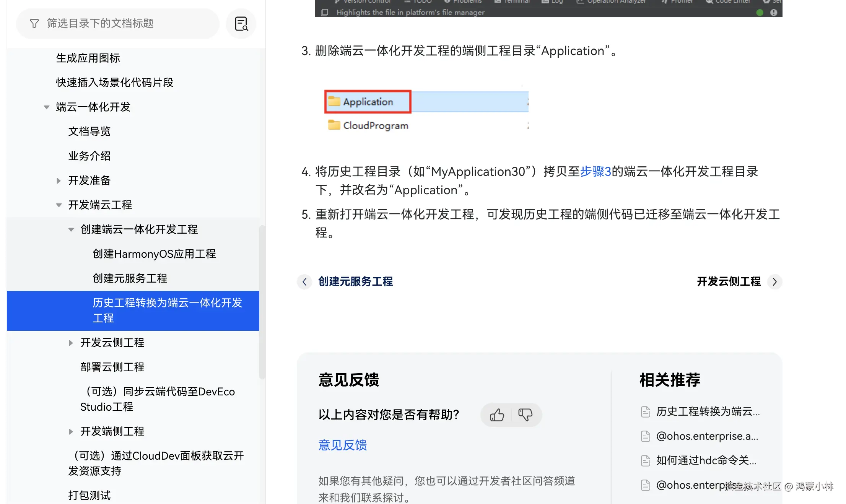The image size is (846, 504).
Task: Click the thumbs-down not helpful icon
Action: pos(525,415)
